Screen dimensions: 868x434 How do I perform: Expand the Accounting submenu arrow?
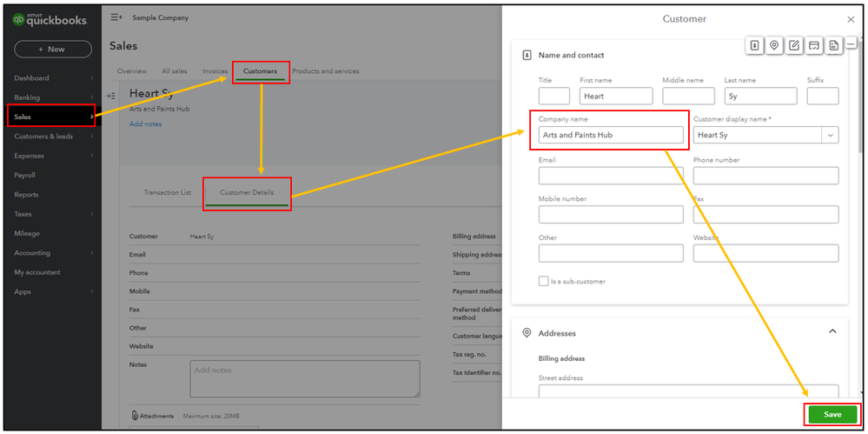[92, 253]
